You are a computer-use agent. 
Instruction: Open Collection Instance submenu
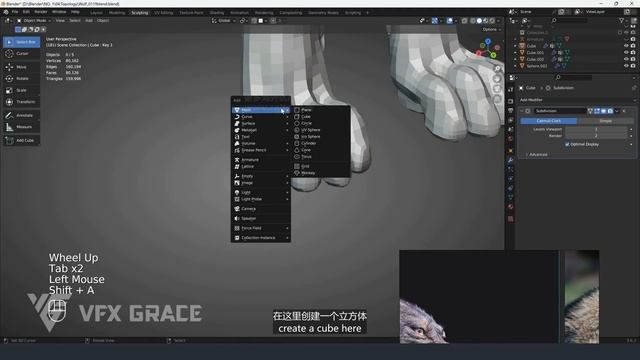pos(261,238)
